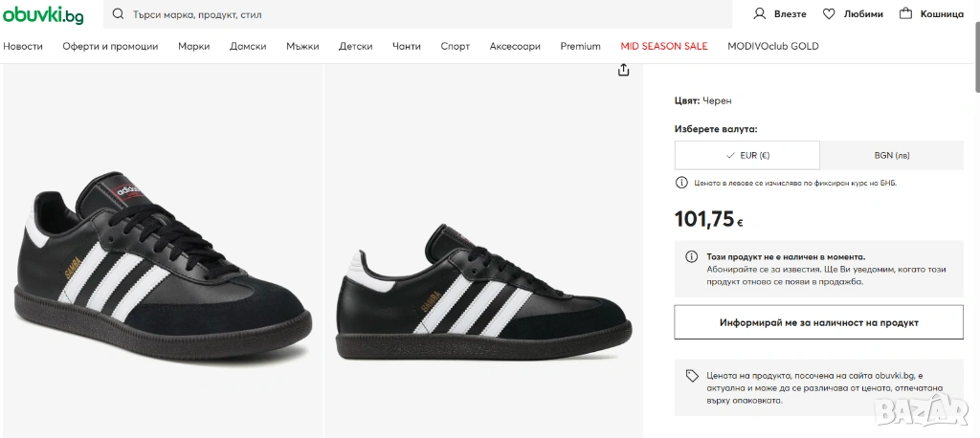980x438 pixels.
Task: Select EUR (€) currency option
Action: (747, 155)
